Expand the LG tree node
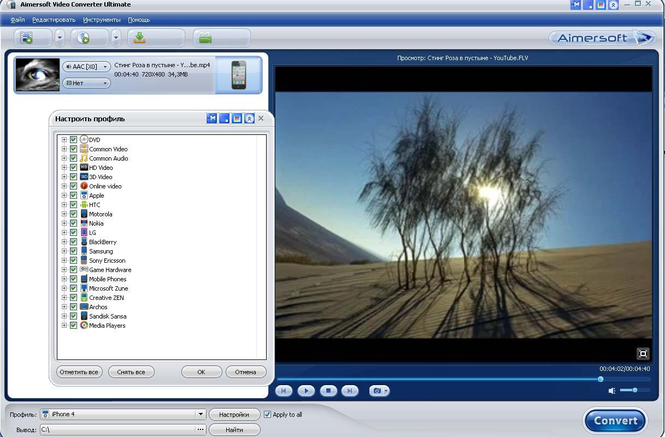This screenshot has height=437, width=665. 64,233
